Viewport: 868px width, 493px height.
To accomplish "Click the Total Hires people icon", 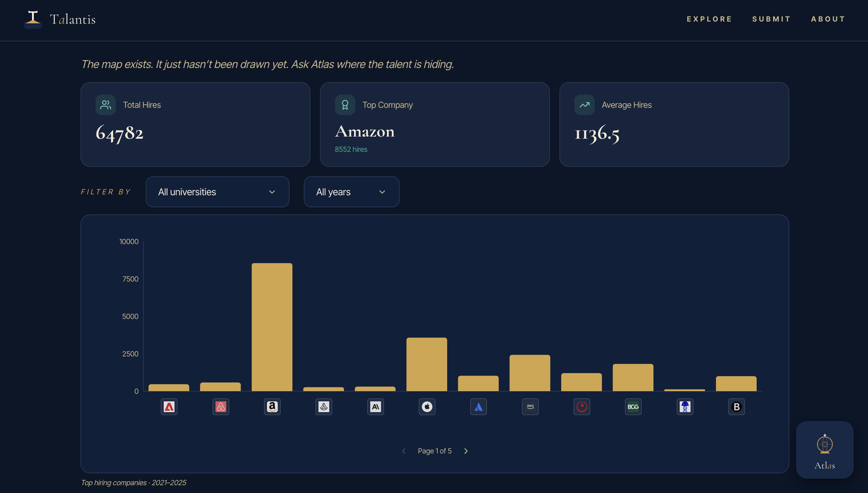I will (106, 105).
